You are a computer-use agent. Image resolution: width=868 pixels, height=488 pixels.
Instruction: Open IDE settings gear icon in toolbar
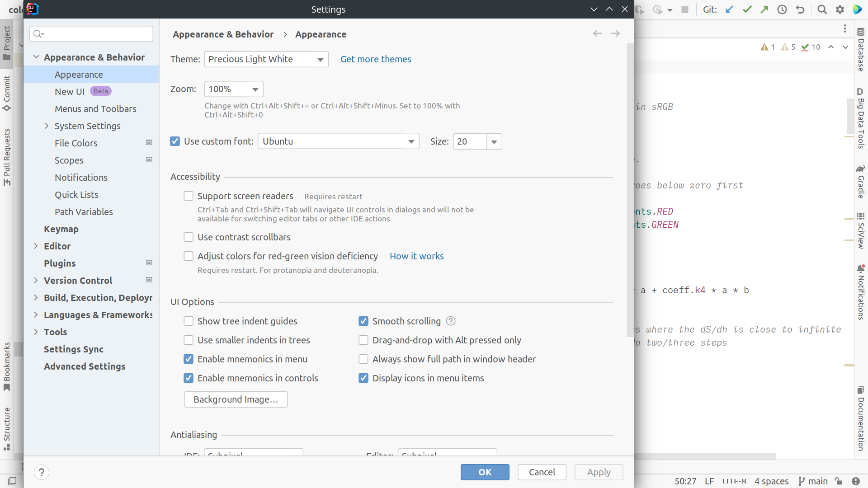click(x=840, y=9)
